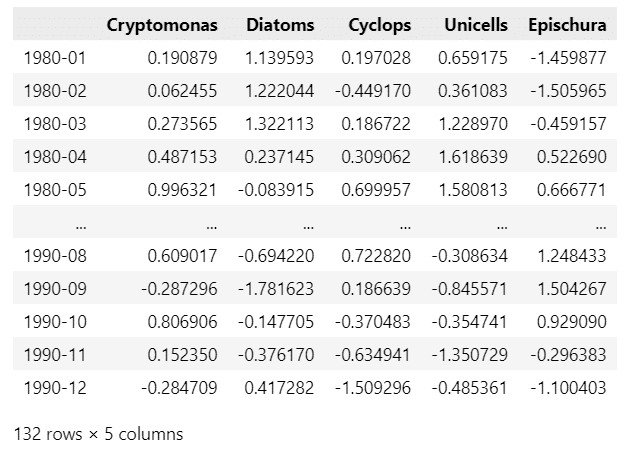This screenshot has width=641, height=458.
Task: Click the Diatoms value -1.781623
Action: (276, 289)
